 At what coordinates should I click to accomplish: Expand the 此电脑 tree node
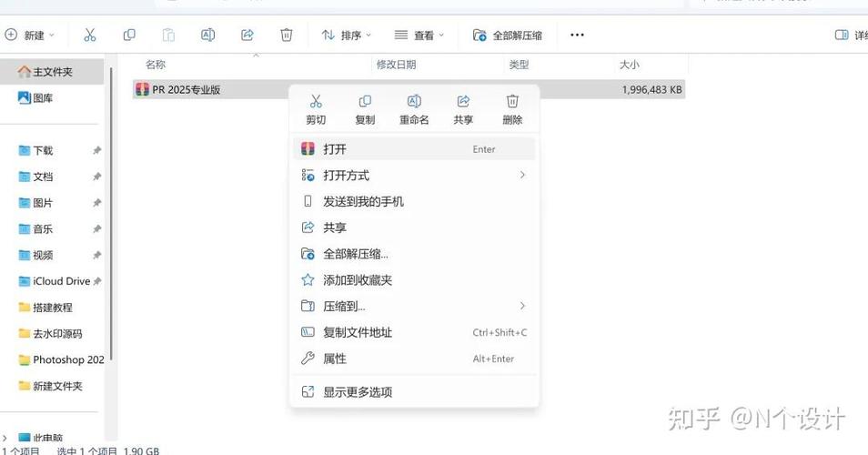click(5, 439)
